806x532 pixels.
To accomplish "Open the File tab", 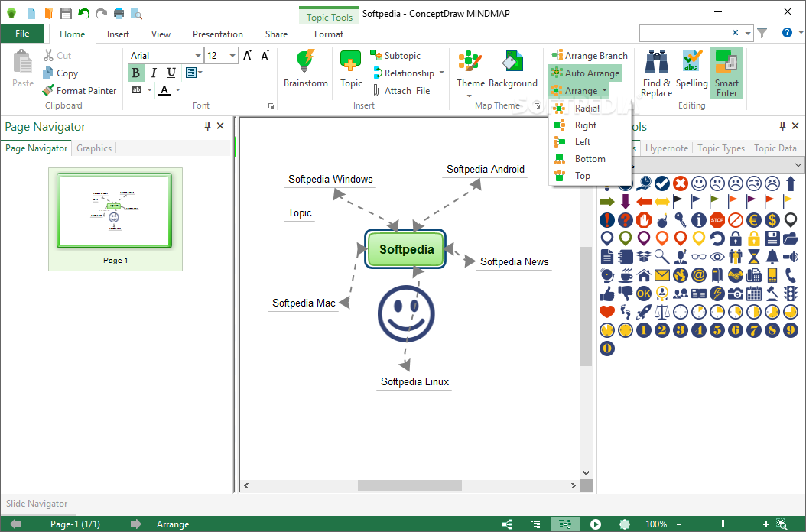I will click(22, 34).
